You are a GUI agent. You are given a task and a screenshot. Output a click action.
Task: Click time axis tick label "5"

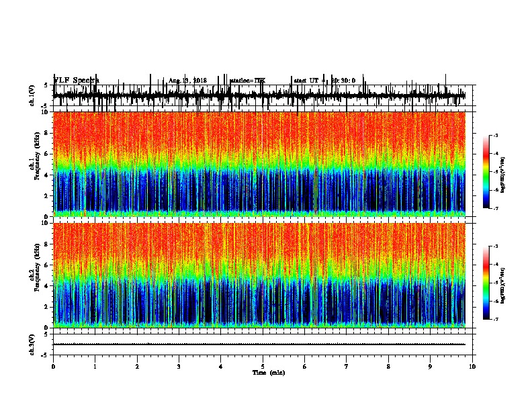pos(263,367)
